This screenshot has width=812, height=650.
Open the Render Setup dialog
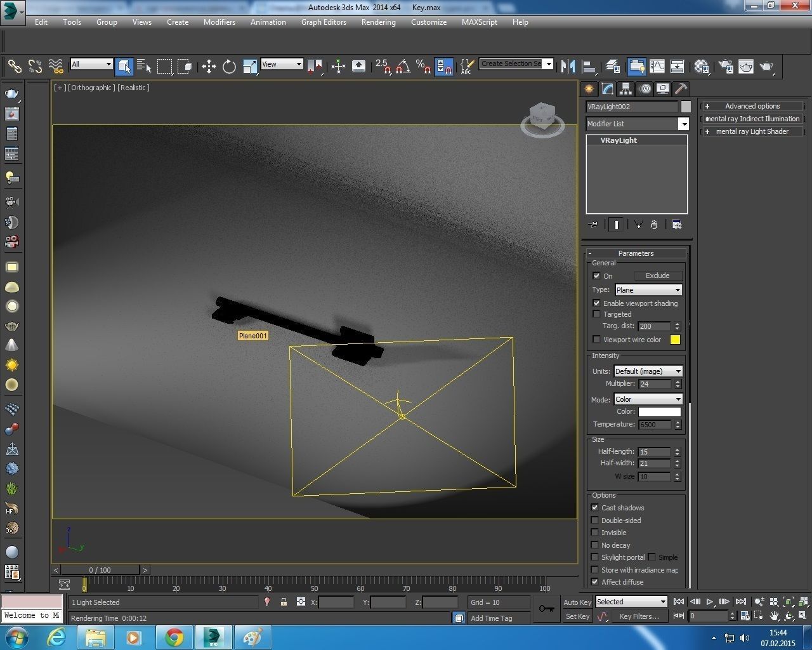click(x=726, y=66)
